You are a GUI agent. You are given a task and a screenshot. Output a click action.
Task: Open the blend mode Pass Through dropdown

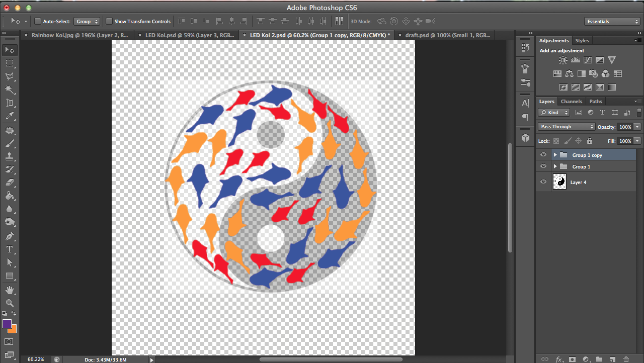pyautogui.click(x=566, y=126)
